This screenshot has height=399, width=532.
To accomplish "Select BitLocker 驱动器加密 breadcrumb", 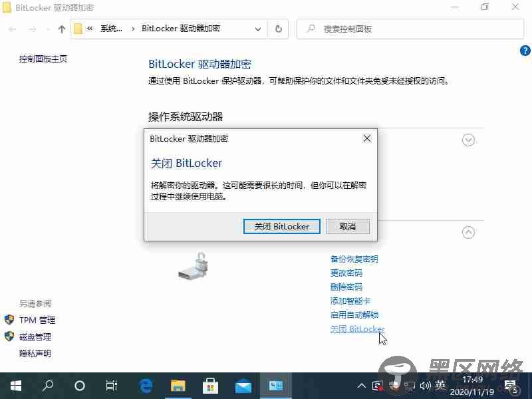I will 181,29.
